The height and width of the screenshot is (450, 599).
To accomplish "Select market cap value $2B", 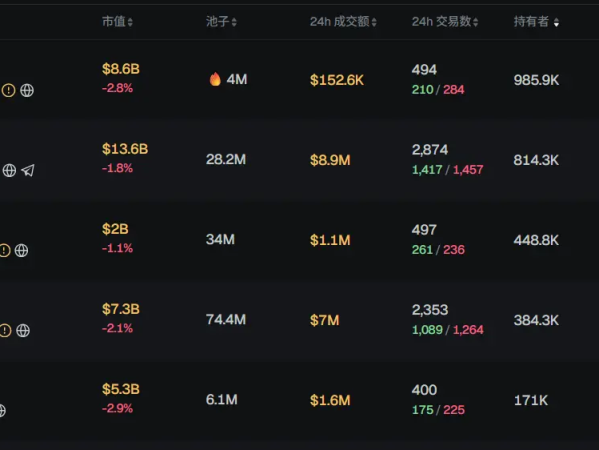I will pos(115,229).
